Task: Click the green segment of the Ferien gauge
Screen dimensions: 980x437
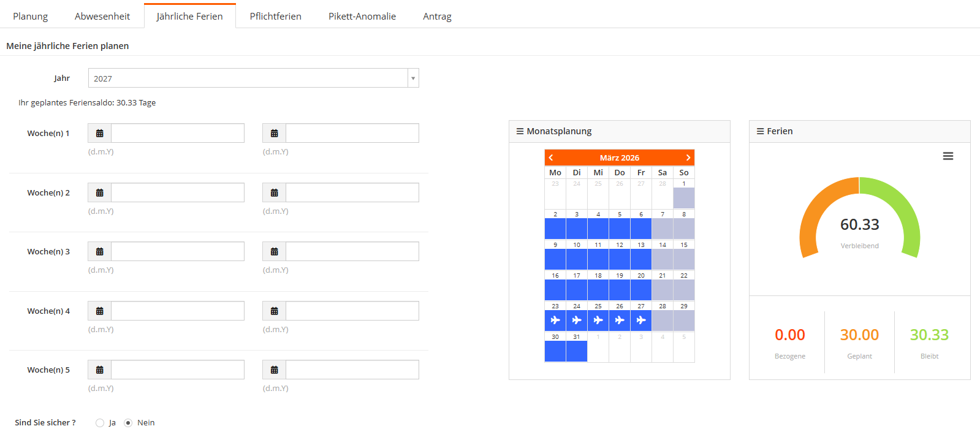Action: tap(901, 208)
